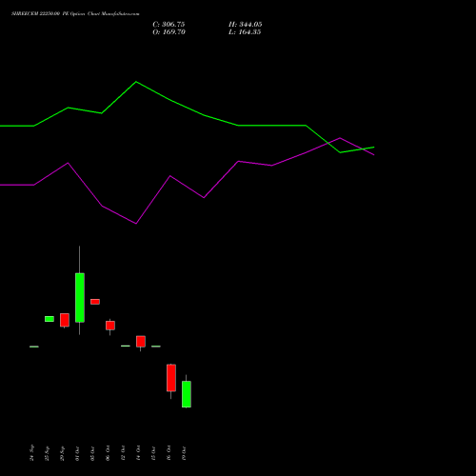Select the 12 Oct date label
The height and width of the screenshot is (476, 476).
coord(123,453)
